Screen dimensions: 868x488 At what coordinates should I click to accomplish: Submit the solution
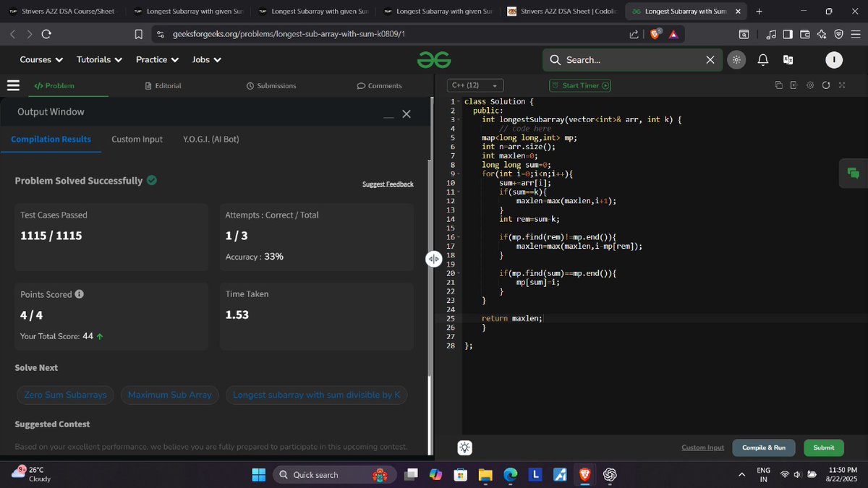click(823, 448)
